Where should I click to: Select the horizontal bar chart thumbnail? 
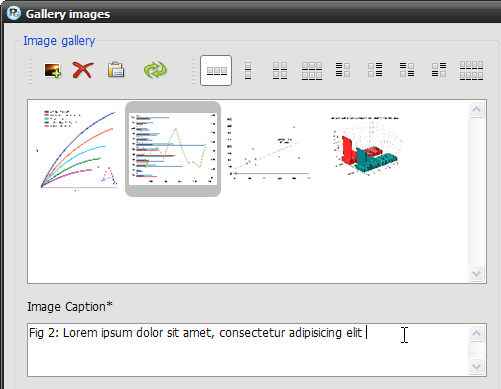click(173, 149)
